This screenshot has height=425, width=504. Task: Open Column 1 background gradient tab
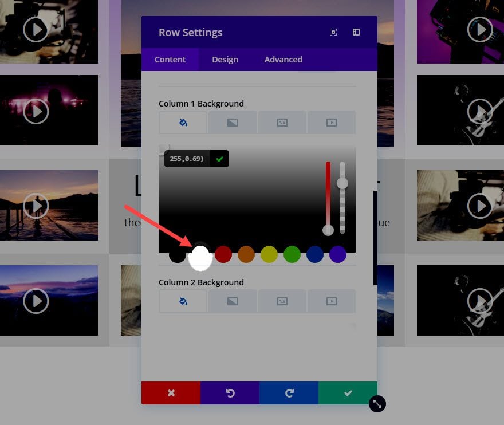click(233, 123)
